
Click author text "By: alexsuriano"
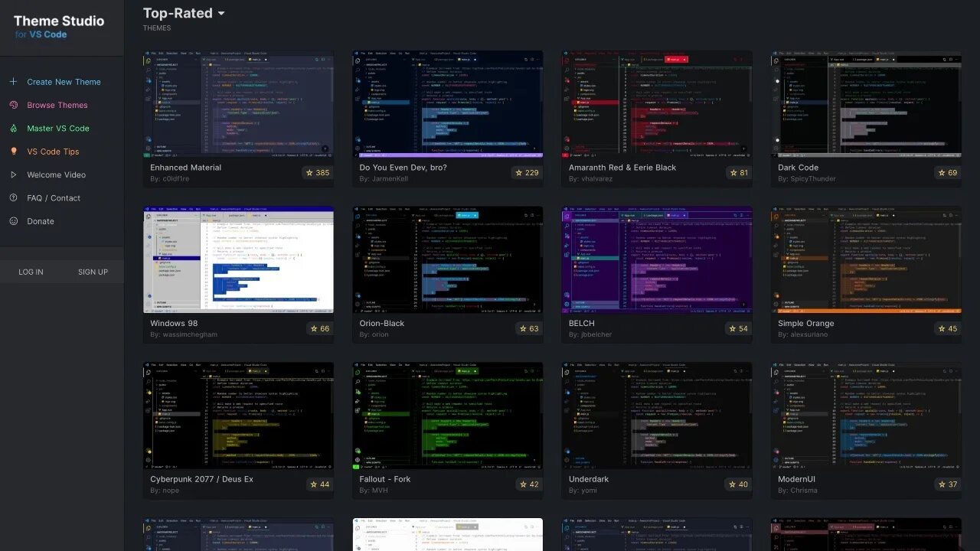pyautogui.click(x=803, y=334)
